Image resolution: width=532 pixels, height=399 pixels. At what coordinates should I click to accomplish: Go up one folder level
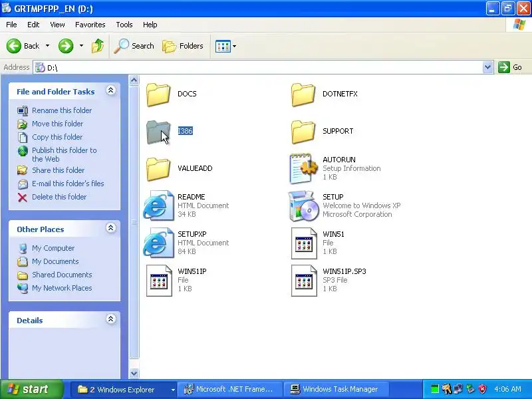click(x=98, y=46)
